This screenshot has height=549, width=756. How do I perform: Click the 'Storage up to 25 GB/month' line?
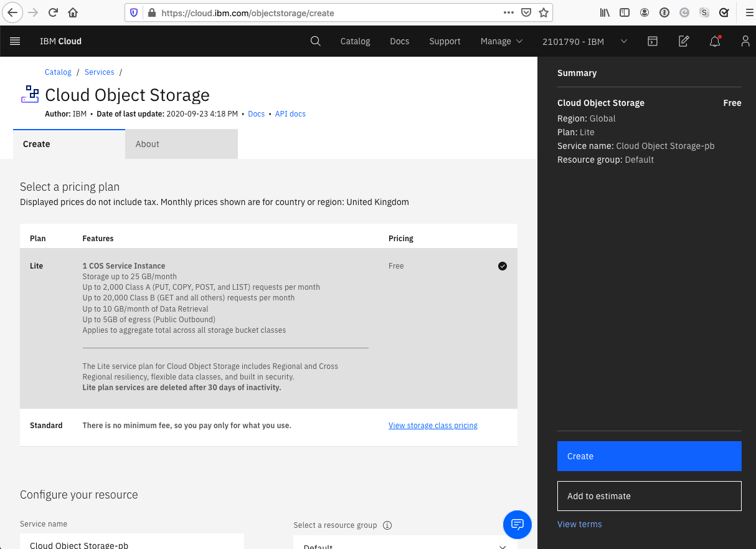pos(130,277)
